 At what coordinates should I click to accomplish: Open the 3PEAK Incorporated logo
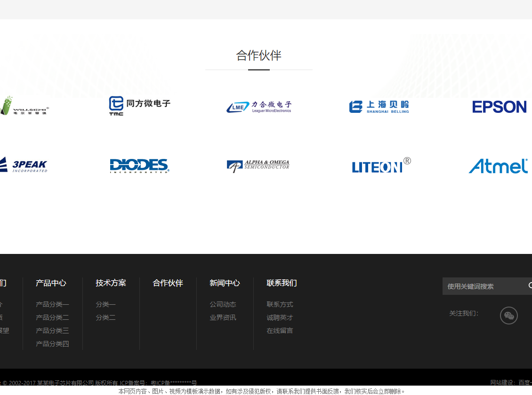tap(24, 165)
